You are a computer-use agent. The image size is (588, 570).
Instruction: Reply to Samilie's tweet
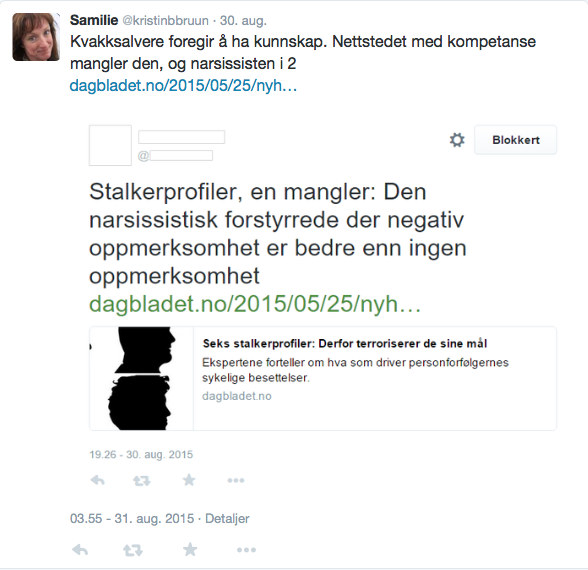[x=80, y=550]
